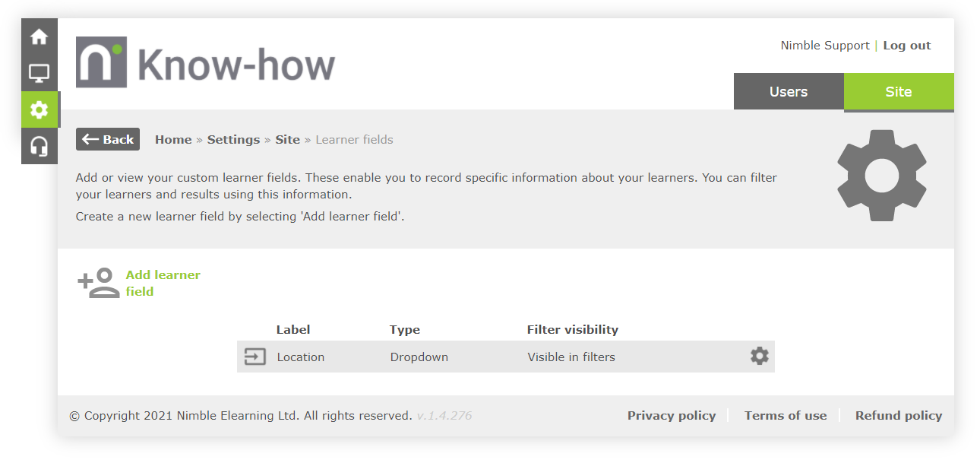Screen dimensions: 980x463
Task: Click the copyright notice text
Action: (241, 416)
